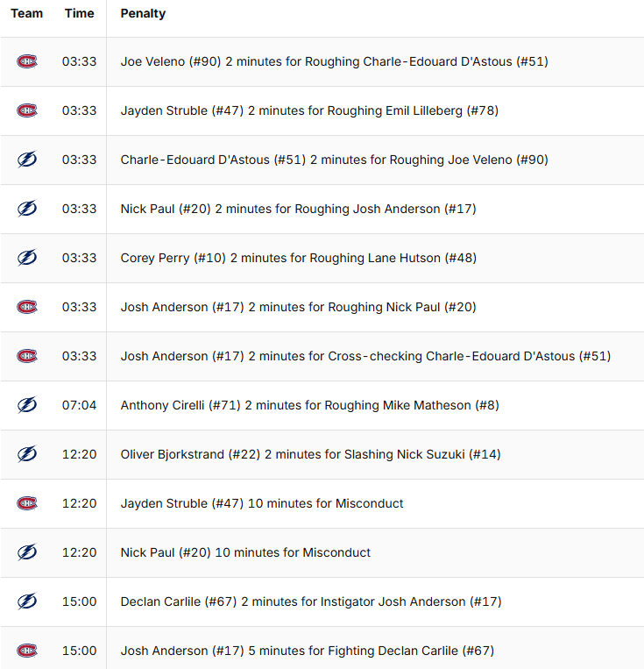Select Lightning logo in Anthony Cirelli's row
This screenshot has height=669, width=644.
(x=27, y=405)
